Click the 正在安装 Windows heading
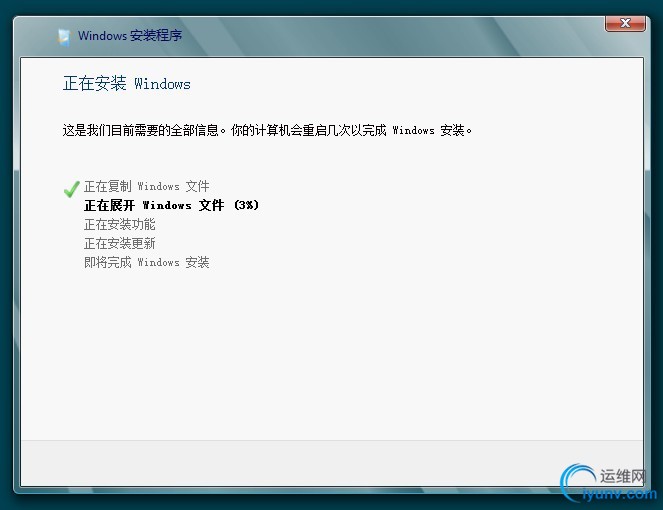The height and width of the screenshot is (510, 663). (126, 83)
